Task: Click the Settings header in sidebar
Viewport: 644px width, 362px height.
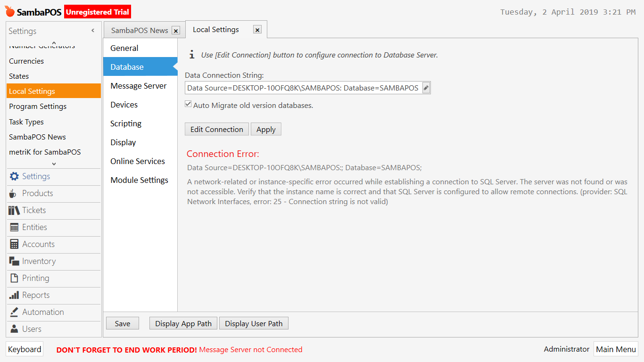Action: (23, 31)
